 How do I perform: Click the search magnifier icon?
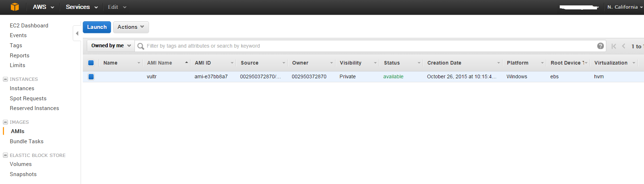coord(141,46)
